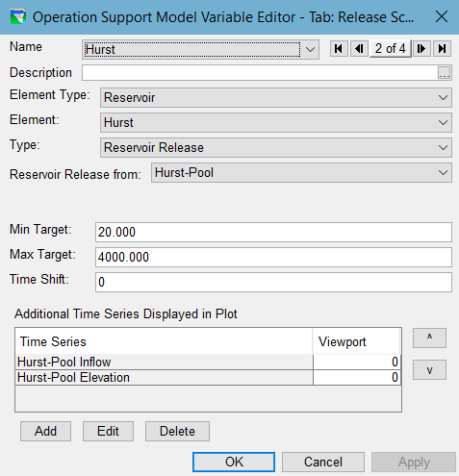The height and width of the screenshot is (476, 459).
Task: Click the application icon in title bar
Action: pos(18,17)
